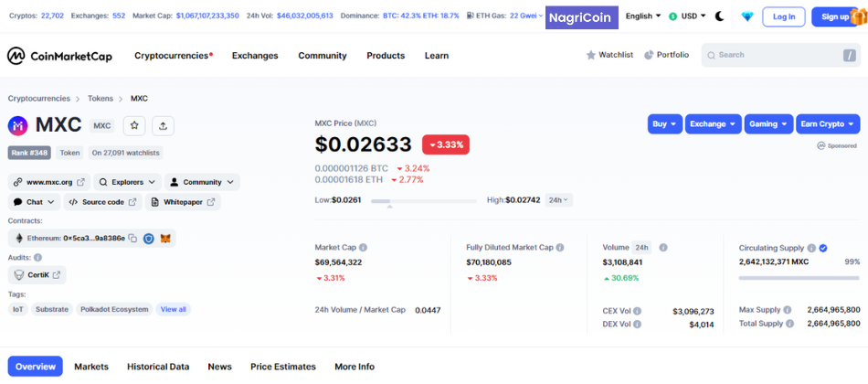Add token to MetaMask fox icon
The height and width of the screenshot is (384, 868).
pyautogui.click(x=165, y=239)
